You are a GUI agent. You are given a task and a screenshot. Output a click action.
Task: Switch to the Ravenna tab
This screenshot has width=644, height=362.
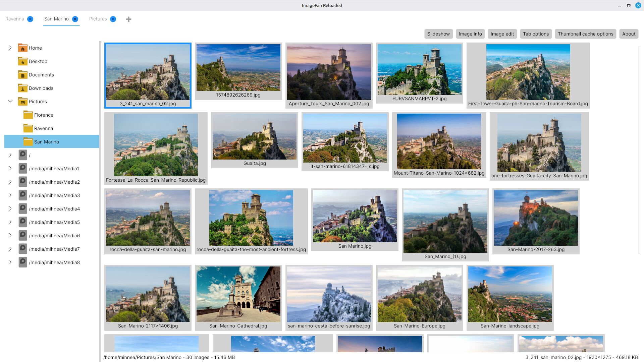tap(15, 19)
